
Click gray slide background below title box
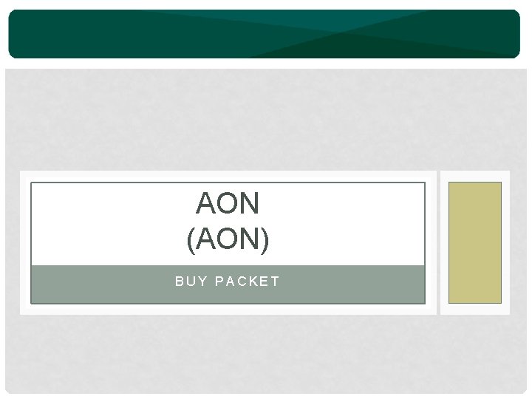[x=265, y=355]
